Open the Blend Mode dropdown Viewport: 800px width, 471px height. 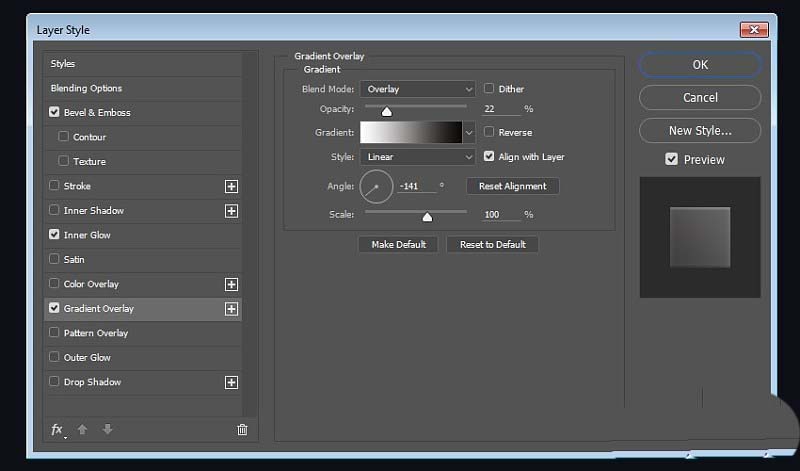(418, 89)
